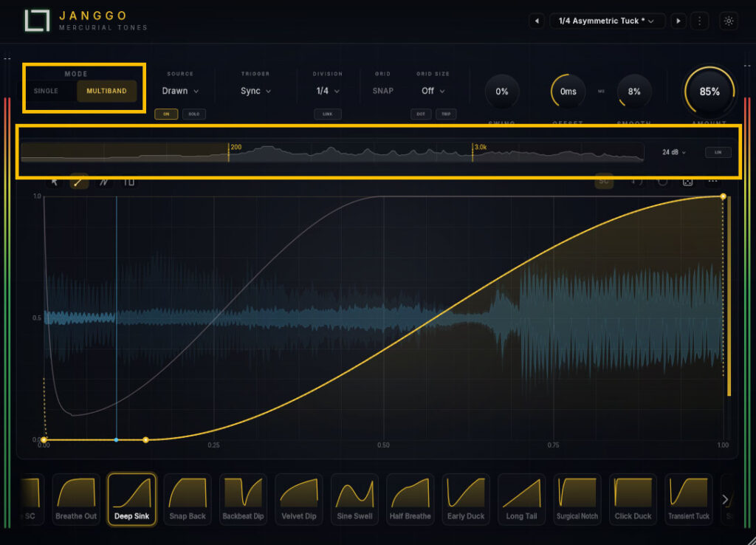The image size is (756, 545).
Task: Select the pointer tool in curve toolbar
Action: coord(55,182)
